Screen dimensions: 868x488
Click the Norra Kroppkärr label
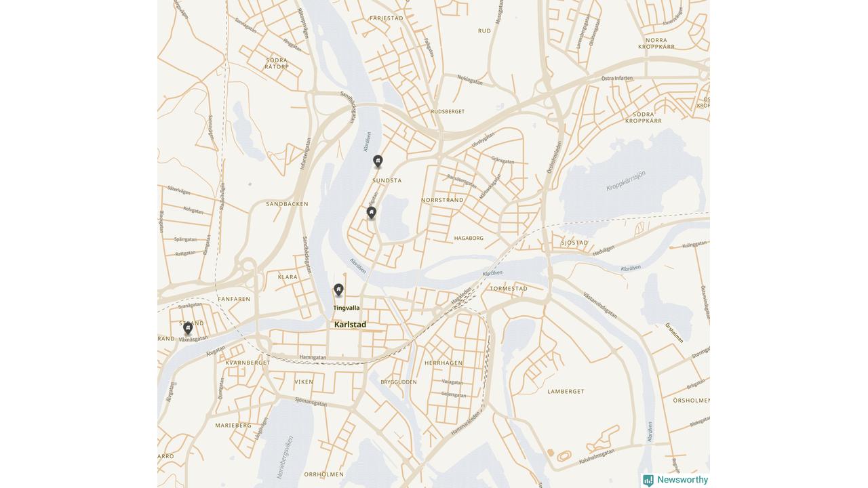click(x=656, y=43)
